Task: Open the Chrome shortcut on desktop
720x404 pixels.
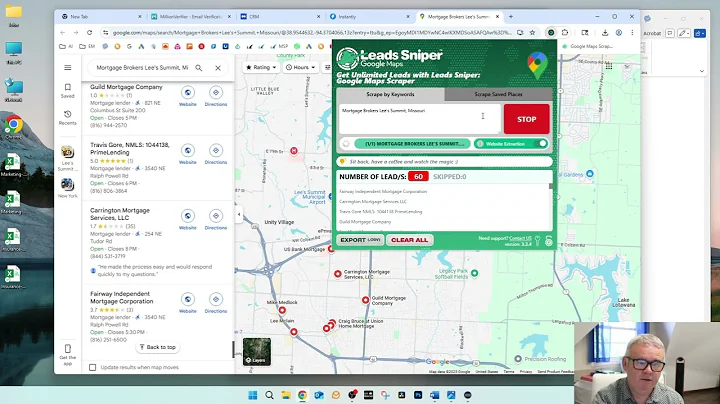Action: coord(13,128)
